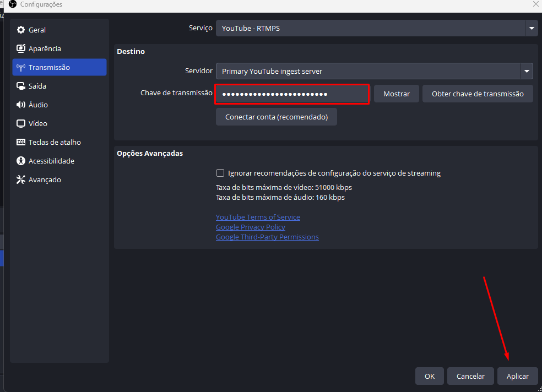The width and height of the screenshot is (542, 392).
Task: Click the Teclas de atalho keyboard icon
Action: (x=21, y=142)
